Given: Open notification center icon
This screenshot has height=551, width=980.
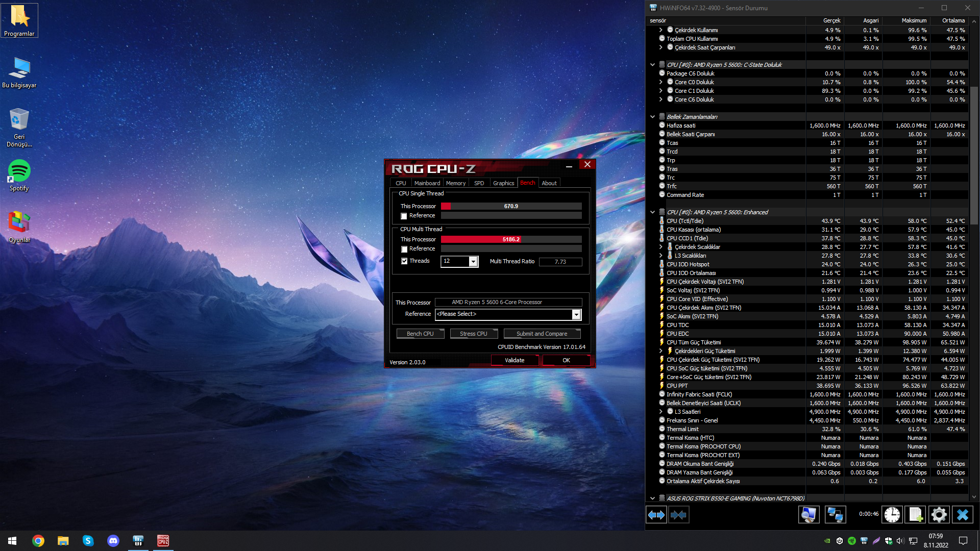Looking at the screenshot, I should 963,541.
